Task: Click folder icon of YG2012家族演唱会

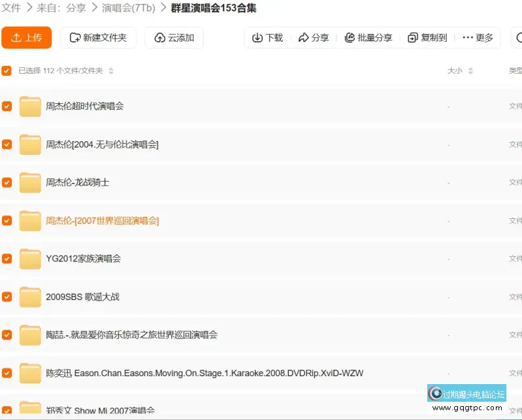Action: (30, 259)
